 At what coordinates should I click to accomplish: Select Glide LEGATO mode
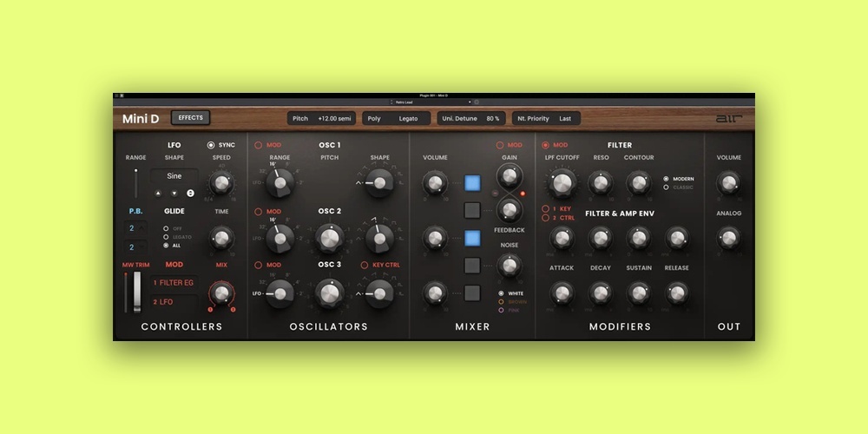click(177, 237)
